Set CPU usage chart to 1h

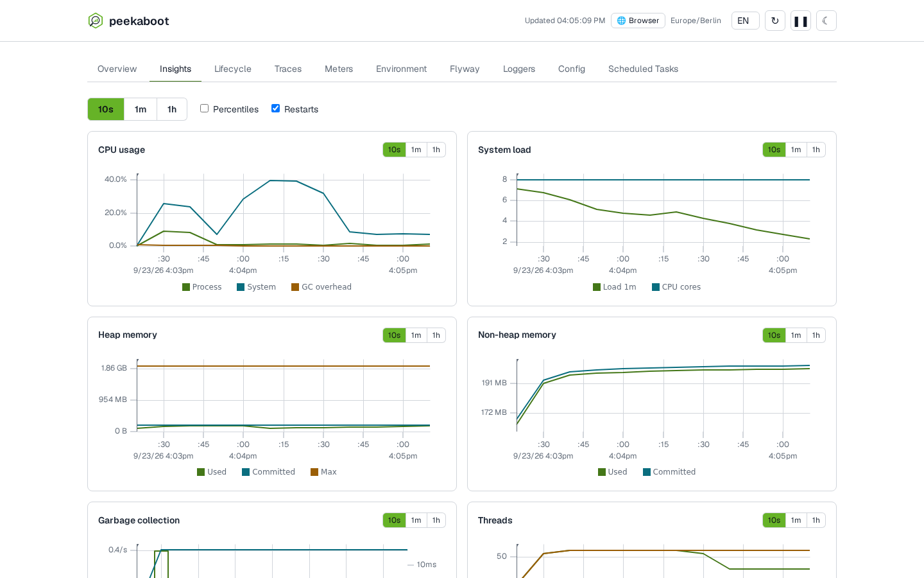[x=436, y=150]
